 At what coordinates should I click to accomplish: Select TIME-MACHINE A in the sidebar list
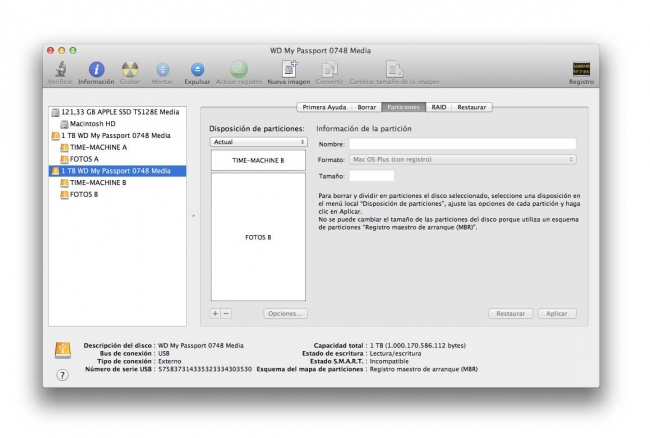tap(118, 148)
